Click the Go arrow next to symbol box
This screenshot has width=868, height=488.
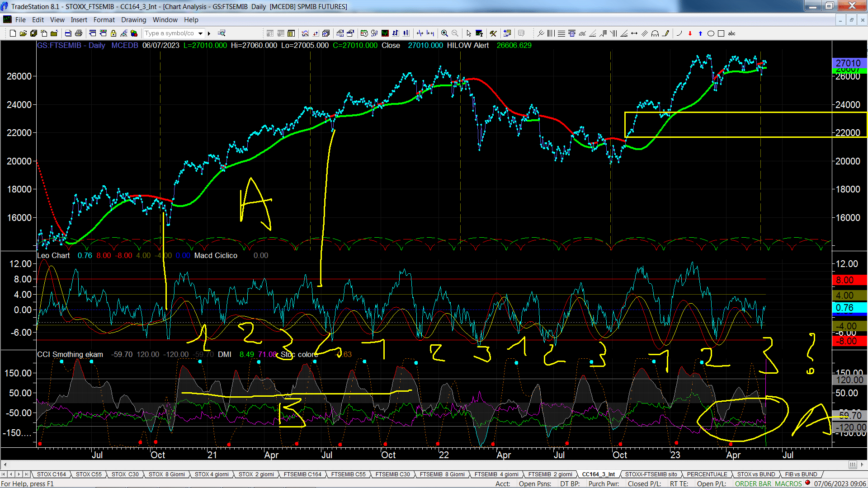click(x=209, y=33)
